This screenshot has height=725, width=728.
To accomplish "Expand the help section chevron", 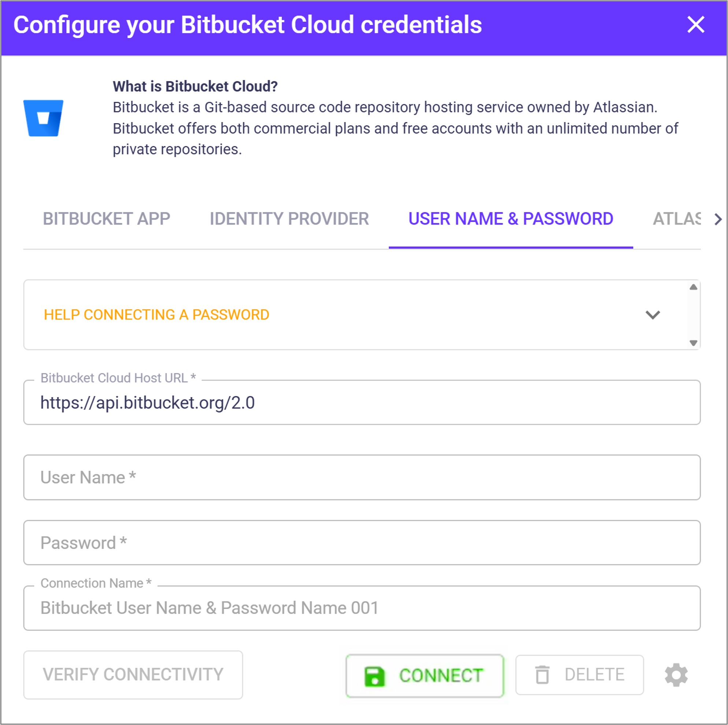I will point(653,315).
